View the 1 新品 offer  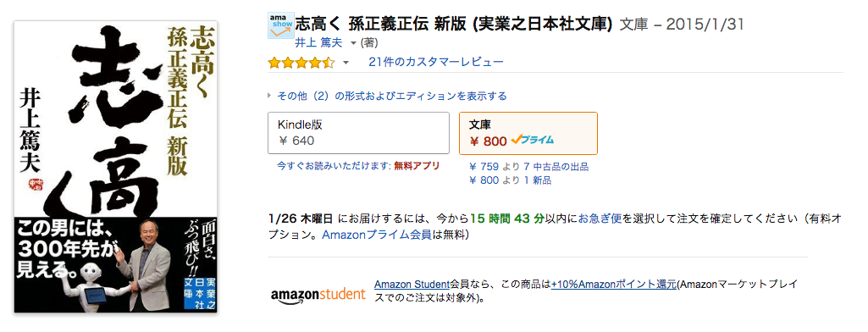tap(537, 180)
